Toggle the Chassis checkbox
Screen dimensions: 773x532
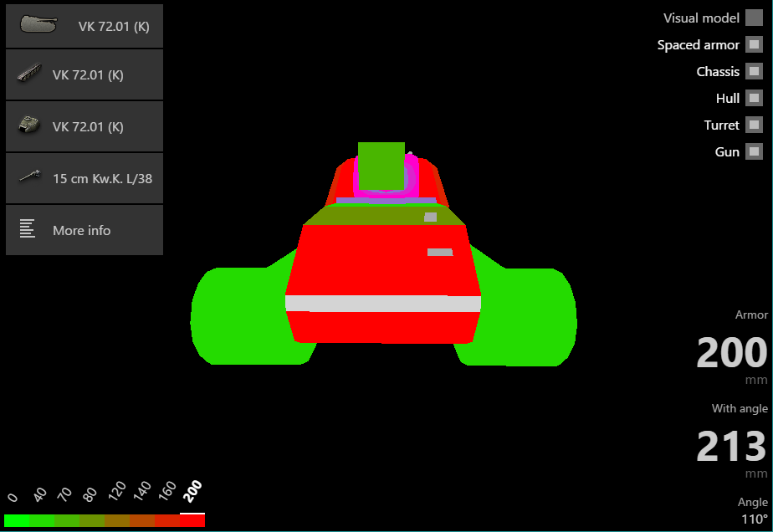[754, 71]
